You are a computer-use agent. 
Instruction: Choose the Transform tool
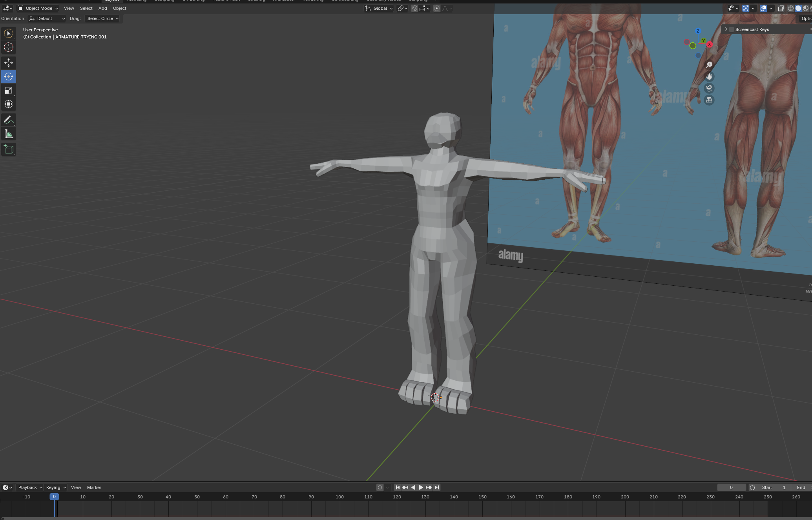tap(8, 104)
